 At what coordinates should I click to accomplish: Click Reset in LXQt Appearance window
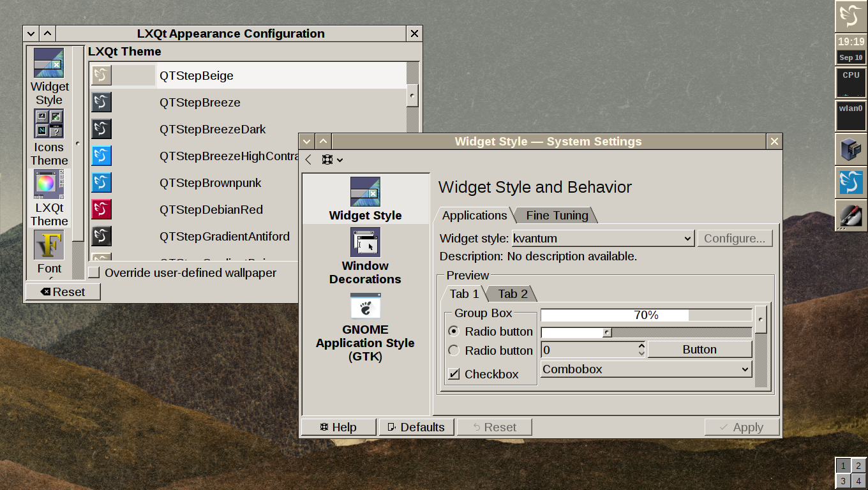pyautogui.click(x=63, y=292)
